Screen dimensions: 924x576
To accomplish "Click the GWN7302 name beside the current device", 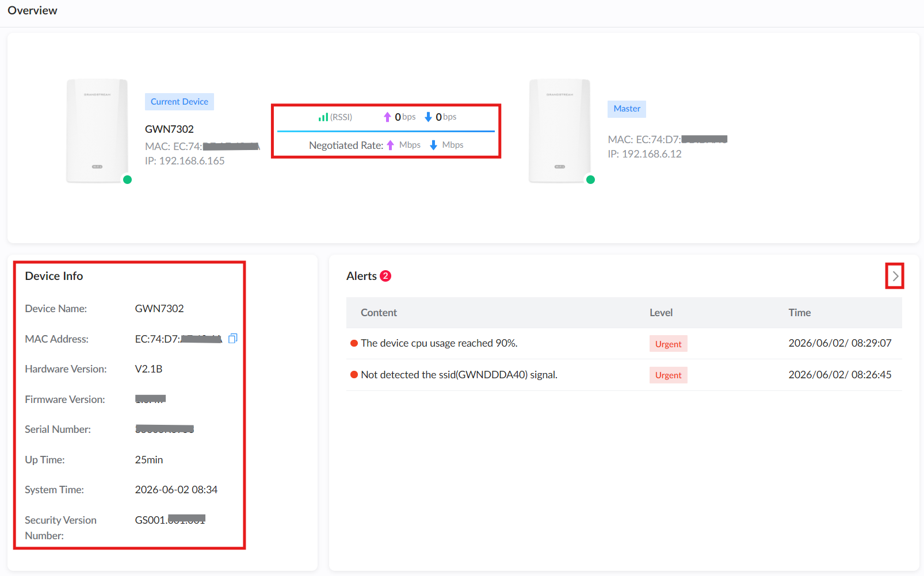I will pos(169,129).
